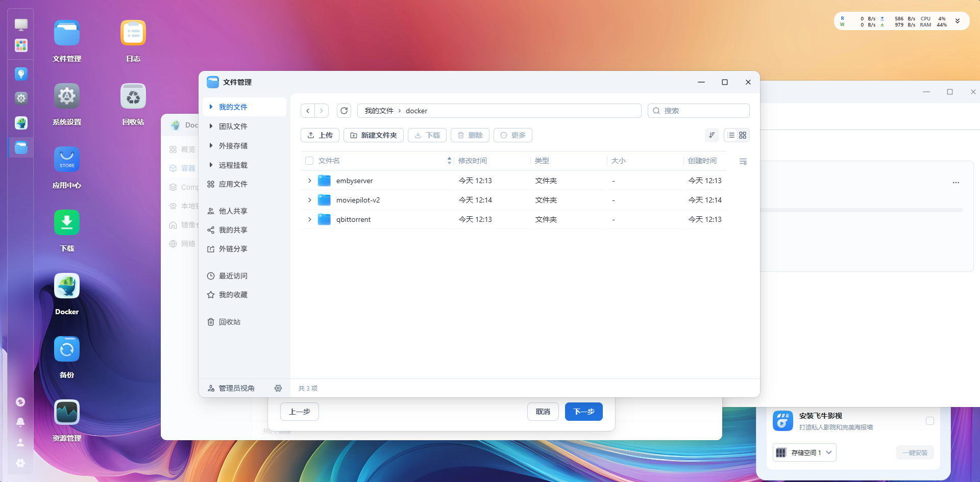Image resolution: width=980 pixels, height=482 pixels.
Task: Click the 新建文件夹 button
Action: click(x=374, y=135)
